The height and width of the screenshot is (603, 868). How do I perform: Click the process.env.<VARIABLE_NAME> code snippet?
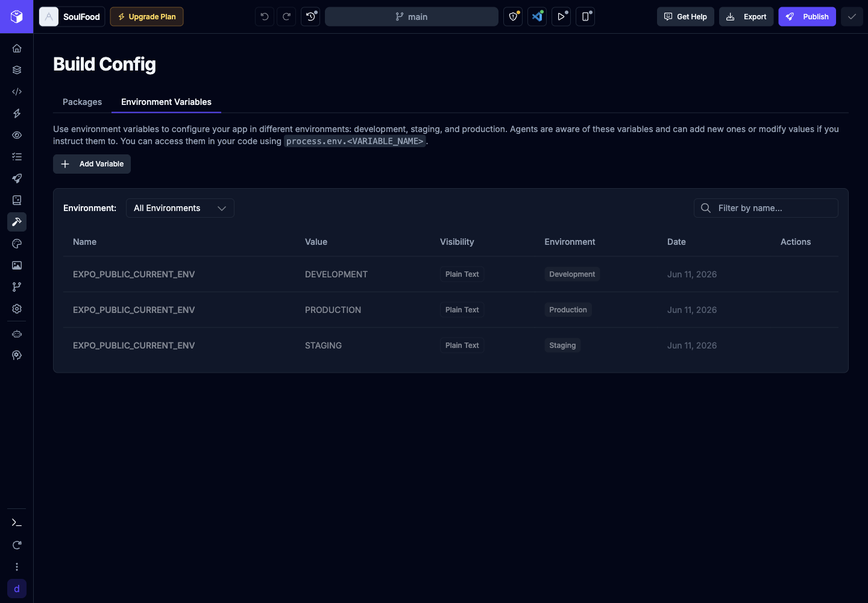[355, 141]
